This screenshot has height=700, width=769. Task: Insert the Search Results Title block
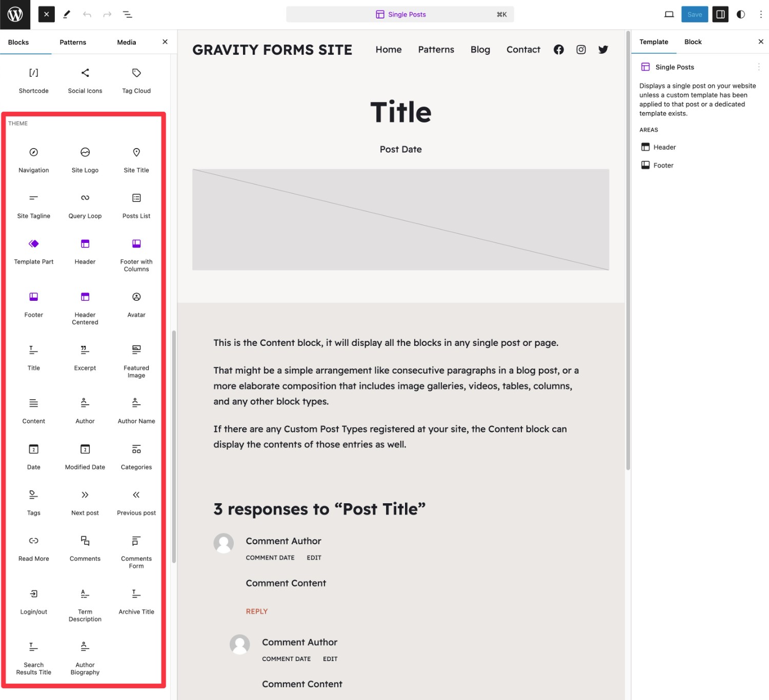(34, 658)
